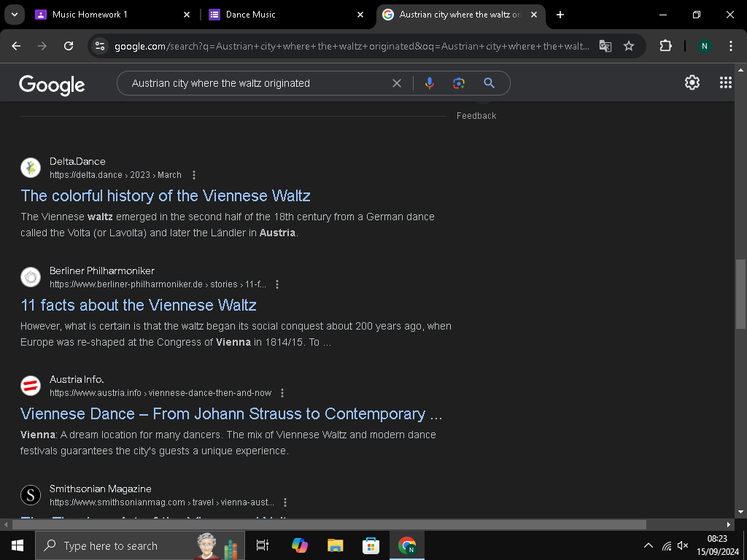This screenshot has width=747, height=560.
Task: Open Google apps grid
Action: click(726, 82)
